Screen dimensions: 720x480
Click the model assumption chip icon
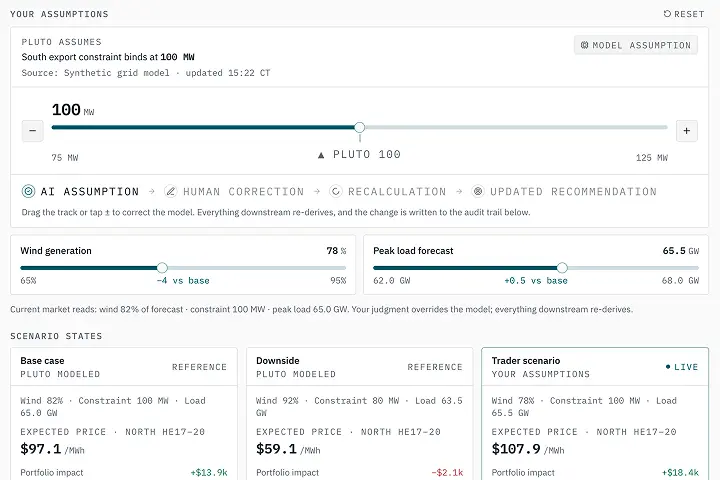(585, 45)
